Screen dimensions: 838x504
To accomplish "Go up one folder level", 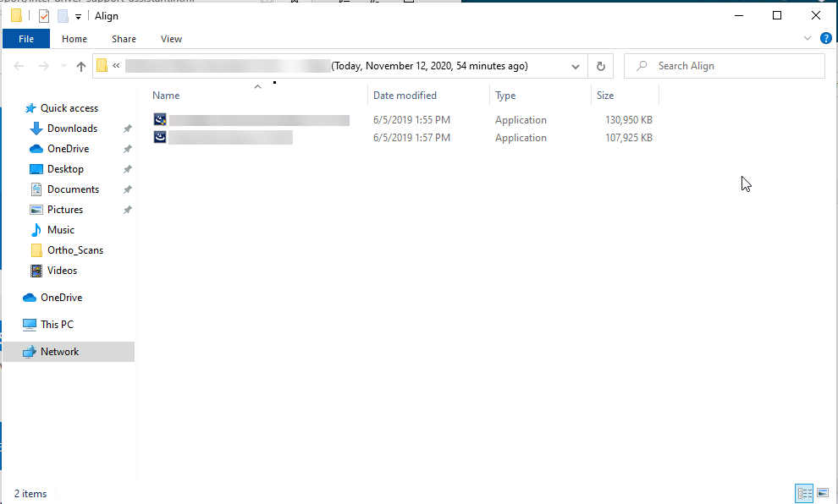I will [80, 66].
